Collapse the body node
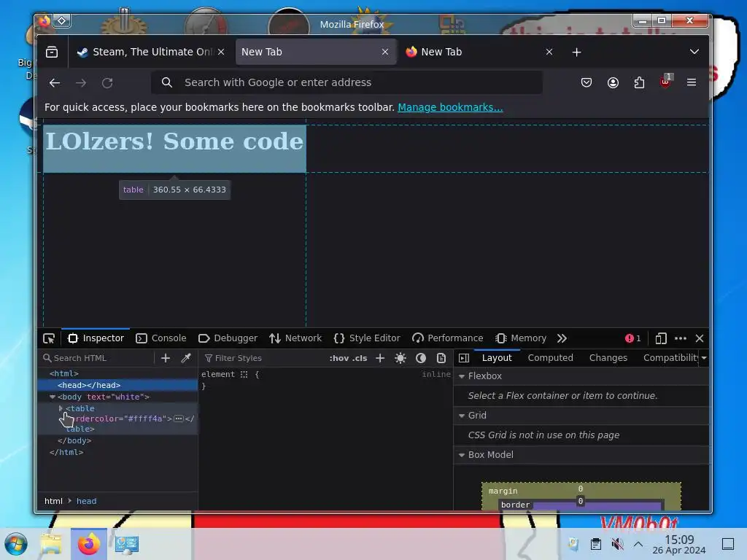This screenshot has width=747, height=560. point(53,397)
